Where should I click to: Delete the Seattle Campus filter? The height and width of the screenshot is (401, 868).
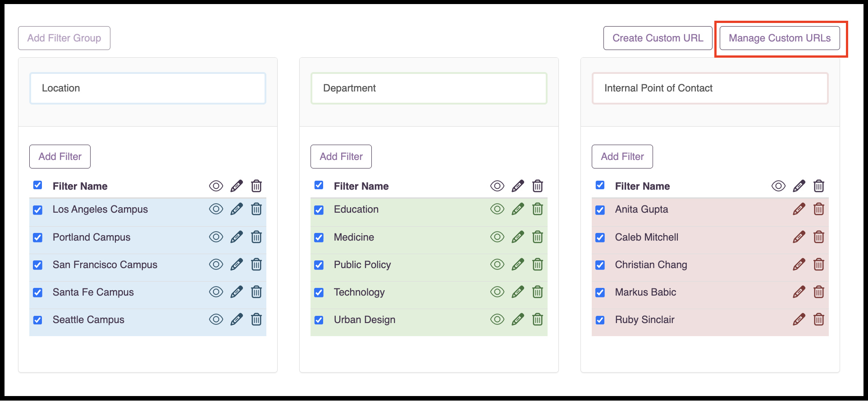tap(256, 319)
